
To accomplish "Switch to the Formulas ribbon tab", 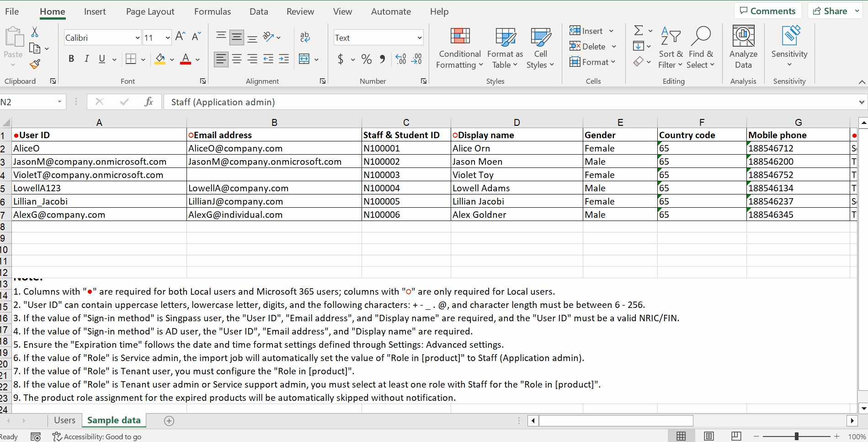I will (x=213, y=11).
